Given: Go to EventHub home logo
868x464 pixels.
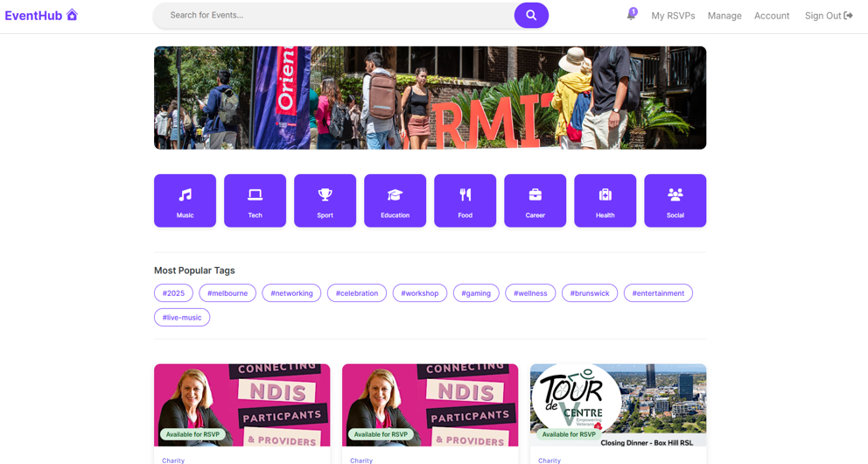Looking at the screenshot, I should click(41, 16).
